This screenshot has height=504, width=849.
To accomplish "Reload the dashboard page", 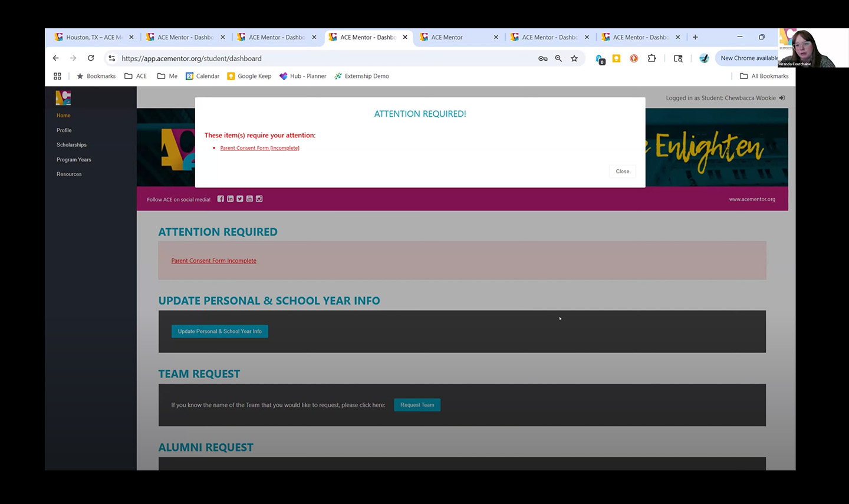I will point(91,58).
